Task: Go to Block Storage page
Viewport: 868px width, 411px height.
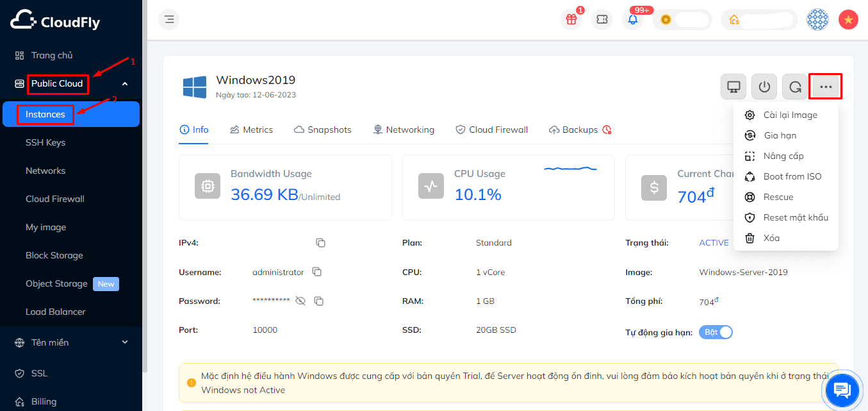Action: point(54,255)
